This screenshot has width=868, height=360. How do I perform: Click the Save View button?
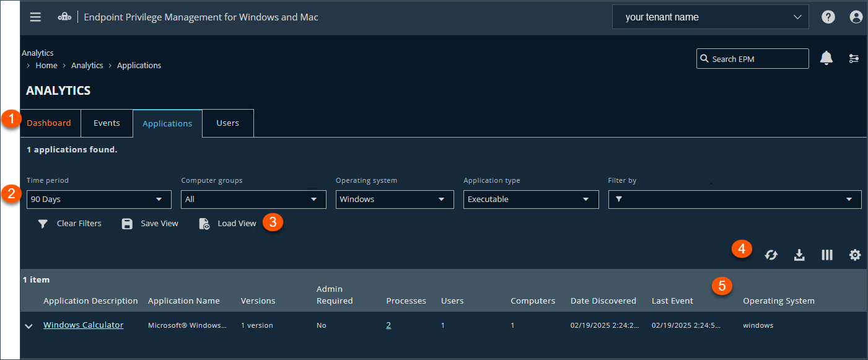click(150, 224)
